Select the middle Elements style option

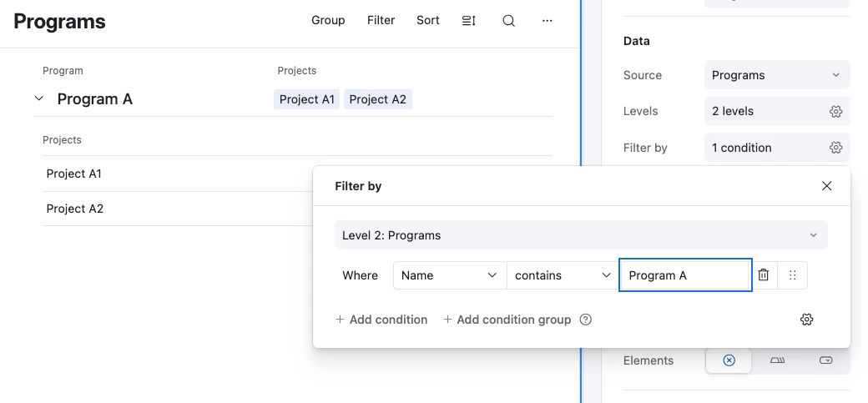click(x=778, y=360)
